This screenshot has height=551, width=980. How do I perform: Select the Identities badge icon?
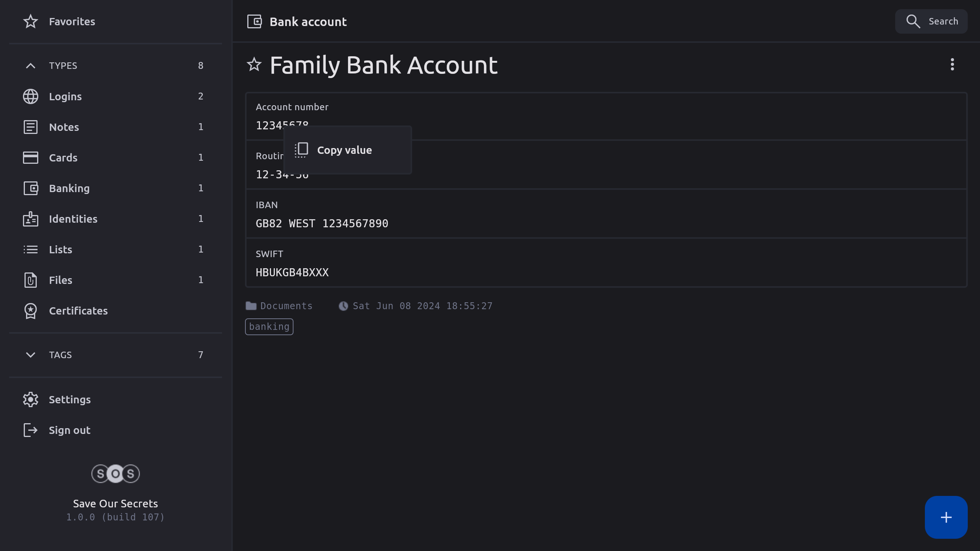click(x=31, y=219)
